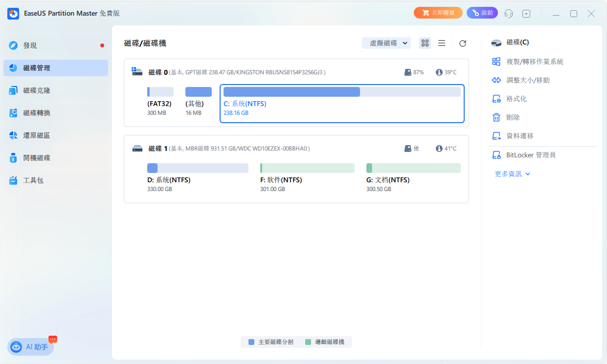This screenshot has height=364, width=607.
Task: Expand the 虛擬磁碟 dropdown
Action: (386, 43)
